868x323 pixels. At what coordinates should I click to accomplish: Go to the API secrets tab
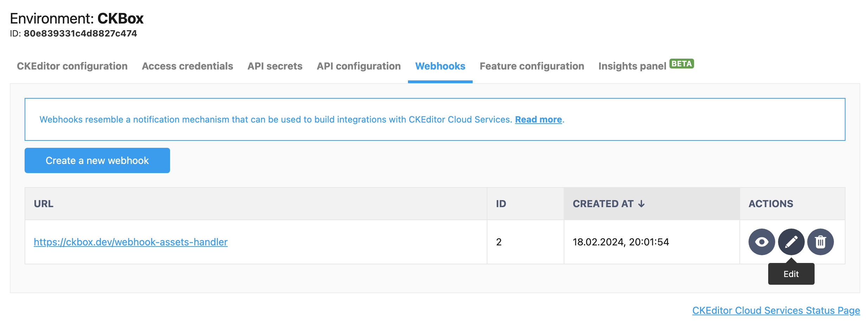pyautogui.click(x=275, y=66)
